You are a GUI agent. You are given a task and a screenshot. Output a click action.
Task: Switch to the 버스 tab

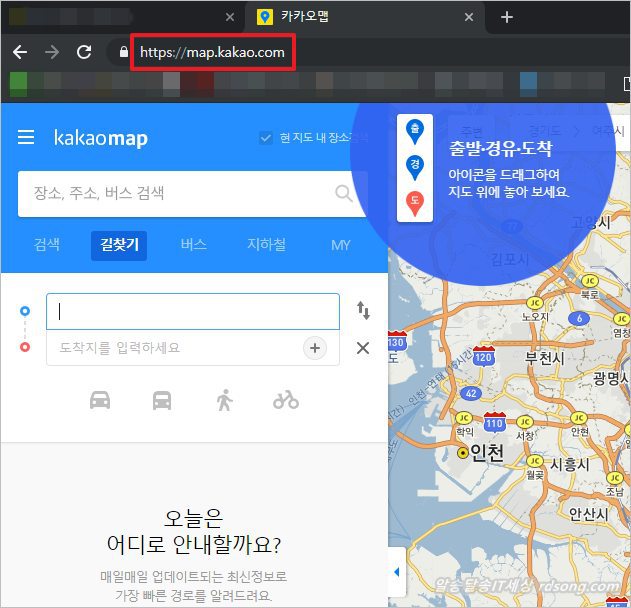tap(194, 245)
